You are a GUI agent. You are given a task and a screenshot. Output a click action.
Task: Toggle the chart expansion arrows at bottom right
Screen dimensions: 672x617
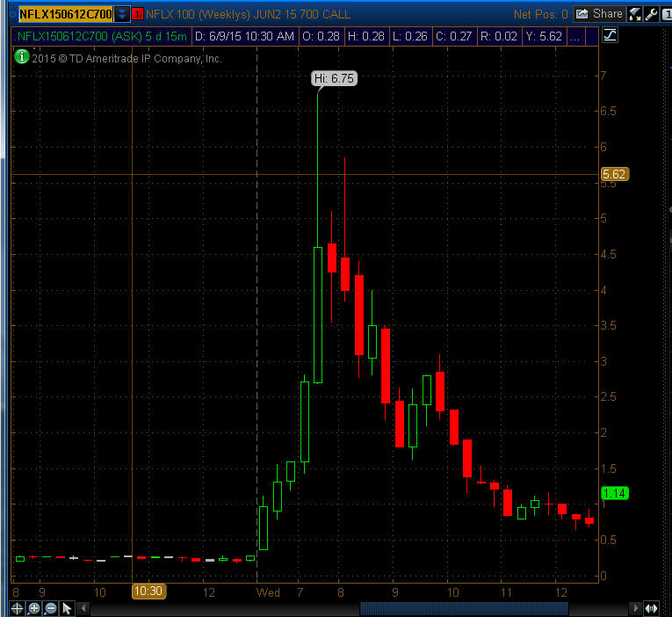click(x=652, y=607)
